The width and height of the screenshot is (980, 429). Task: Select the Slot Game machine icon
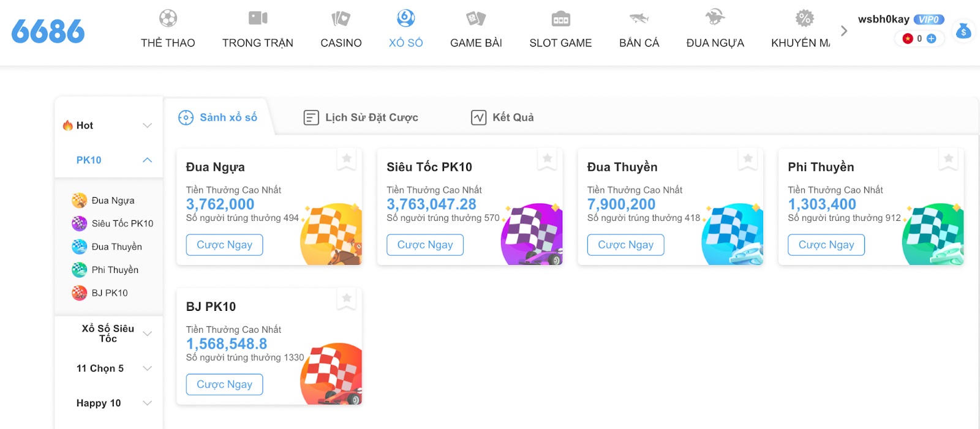[x=560, y=18]
